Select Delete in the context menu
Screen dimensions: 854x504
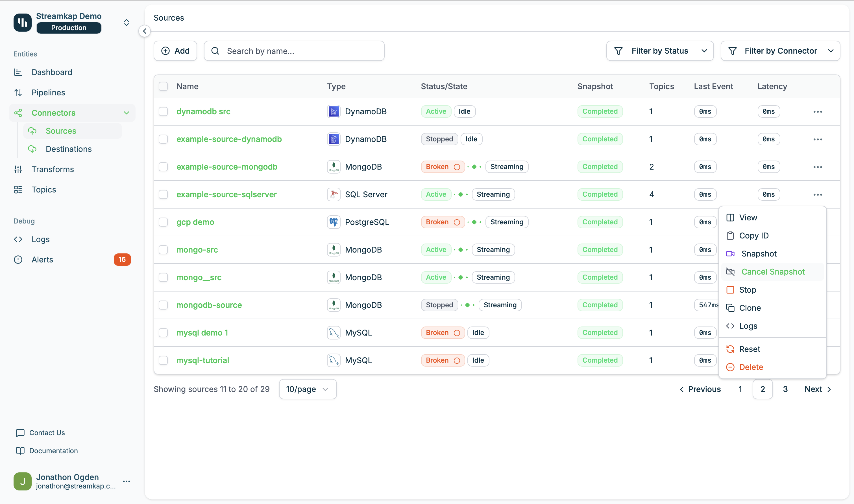pyautogui.click(x=751, y=367)
